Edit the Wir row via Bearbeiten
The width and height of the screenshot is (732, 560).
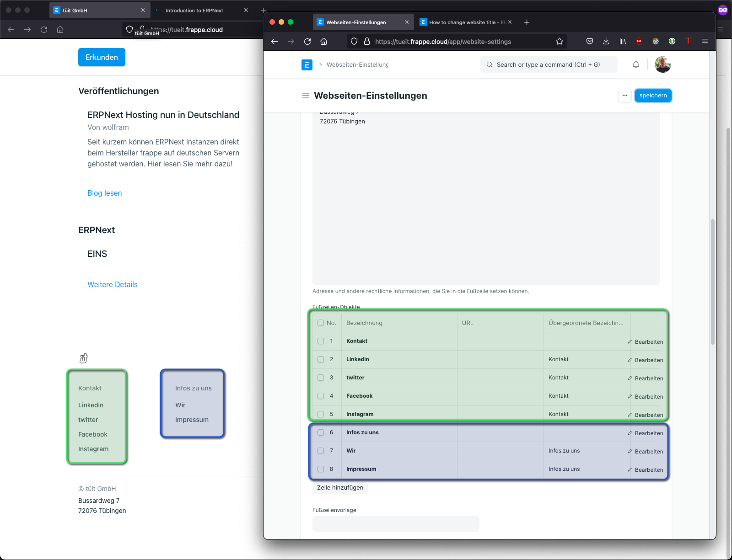(x=645, y=452)
